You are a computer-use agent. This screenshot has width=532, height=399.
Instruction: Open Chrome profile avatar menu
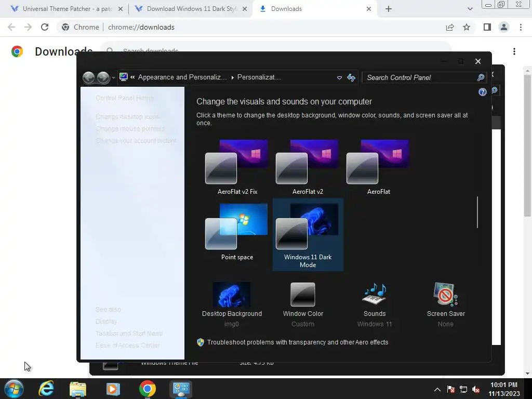[x=504, y=27]
